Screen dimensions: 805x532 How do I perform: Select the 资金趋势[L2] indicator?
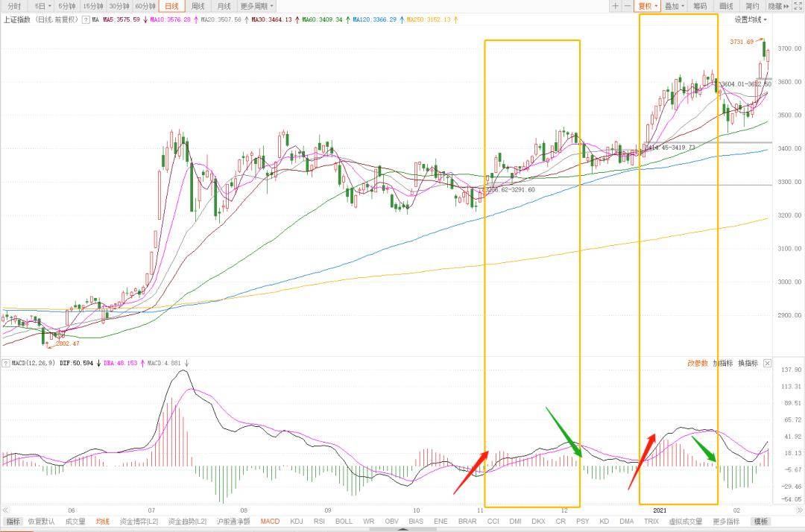187,522
